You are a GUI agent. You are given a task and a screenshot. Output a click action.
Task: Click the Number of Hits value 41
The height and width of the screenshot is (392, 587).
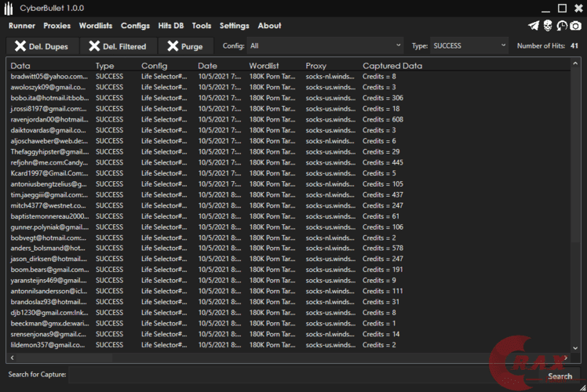(x=574, y=46)
